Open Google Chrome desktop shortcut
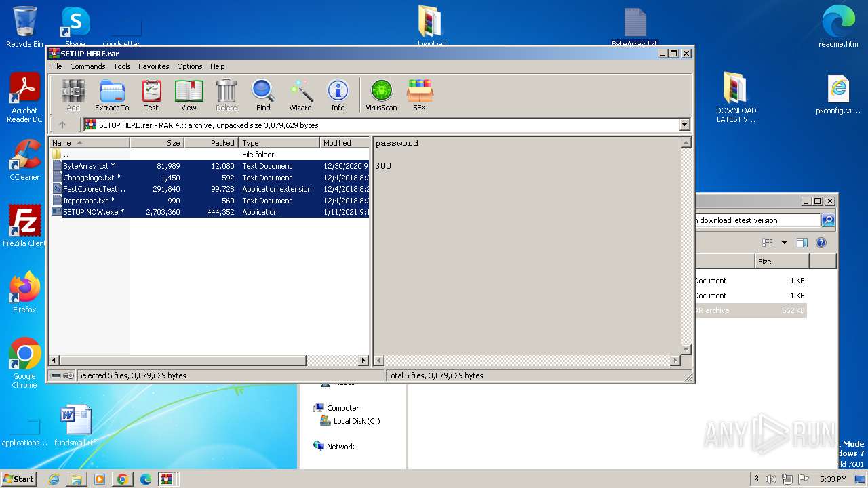The image size is (868, 488). (24, 363)
